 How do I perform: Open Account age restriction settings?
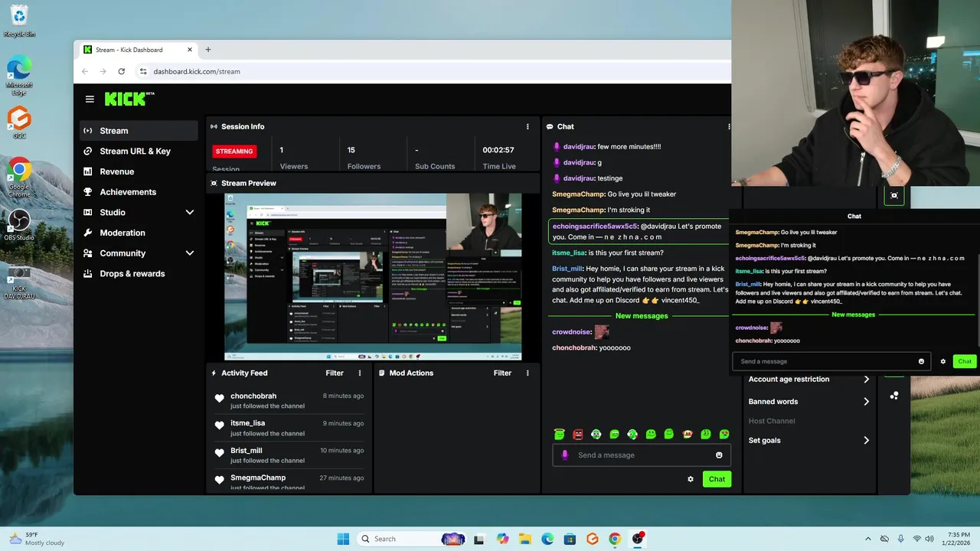coord(809,379)
